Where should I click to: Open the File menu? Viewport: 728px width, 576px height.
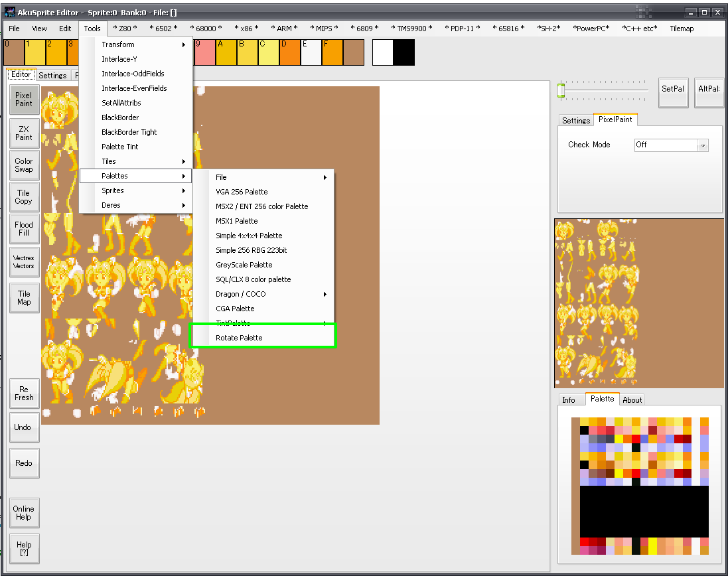pyautogui.click(x=15, y=29)
